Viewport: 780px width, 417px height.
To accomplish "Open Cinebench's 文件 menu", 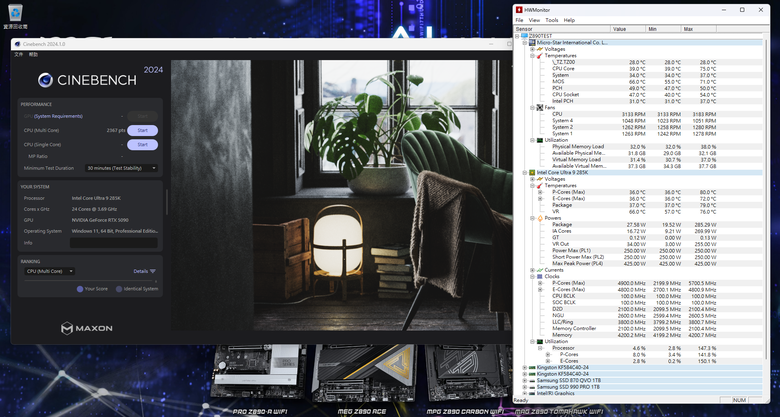I will pos(19,54).
